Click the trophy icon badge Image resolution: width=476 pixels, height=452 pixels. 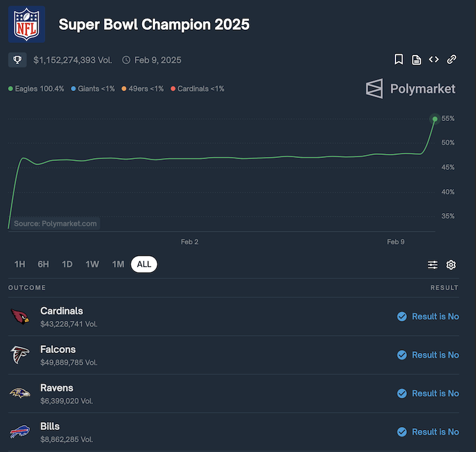pyautogui.click(x=17, y=60)
